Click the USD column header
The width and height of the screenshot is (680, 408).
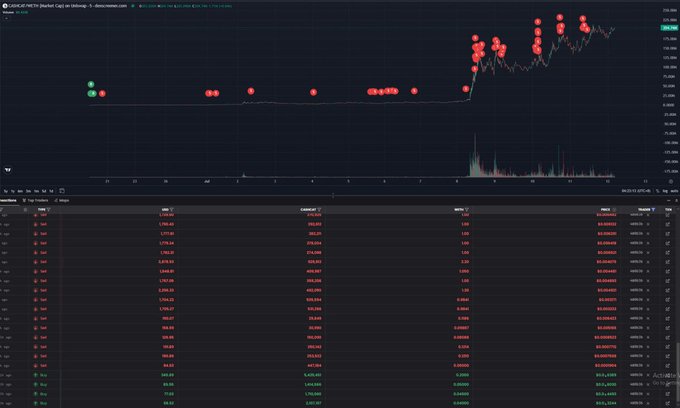(165, 209)
